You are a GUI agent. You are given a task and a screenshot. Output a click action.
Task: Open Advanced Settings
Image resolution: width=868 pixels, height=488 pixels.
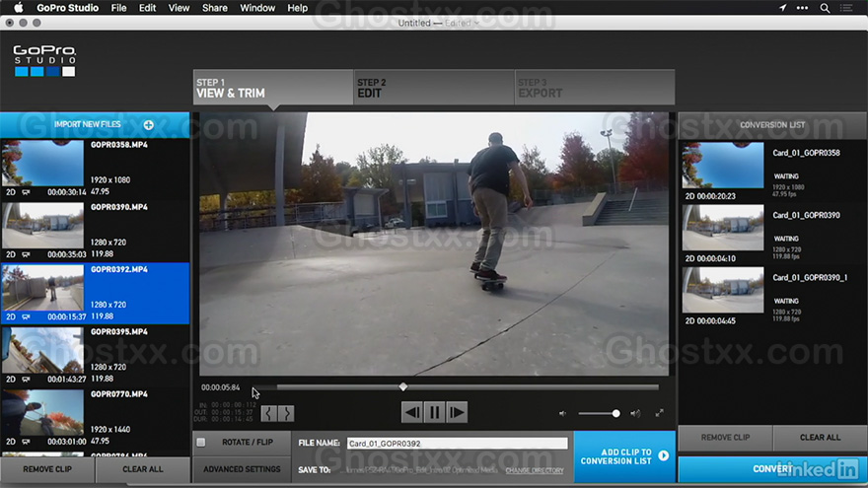point(242,469)
